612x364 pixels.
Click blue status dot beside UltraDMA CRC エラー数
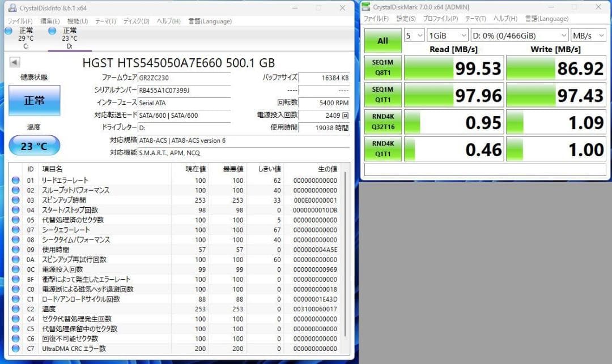click(x=15, y=349)
